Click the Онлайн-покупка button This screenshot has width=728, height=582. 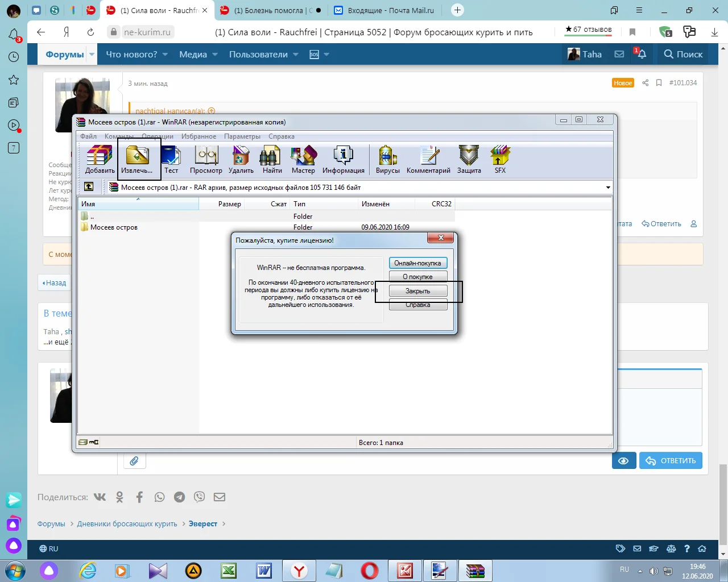pyautogui.click(x=418, y=263)
